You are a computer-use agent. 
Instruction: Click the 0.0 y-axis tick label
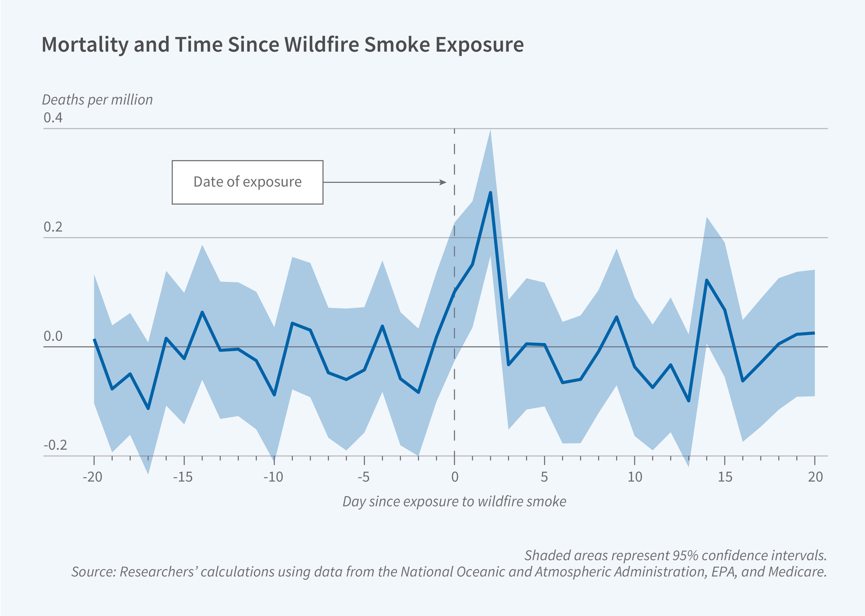point(53,336)
